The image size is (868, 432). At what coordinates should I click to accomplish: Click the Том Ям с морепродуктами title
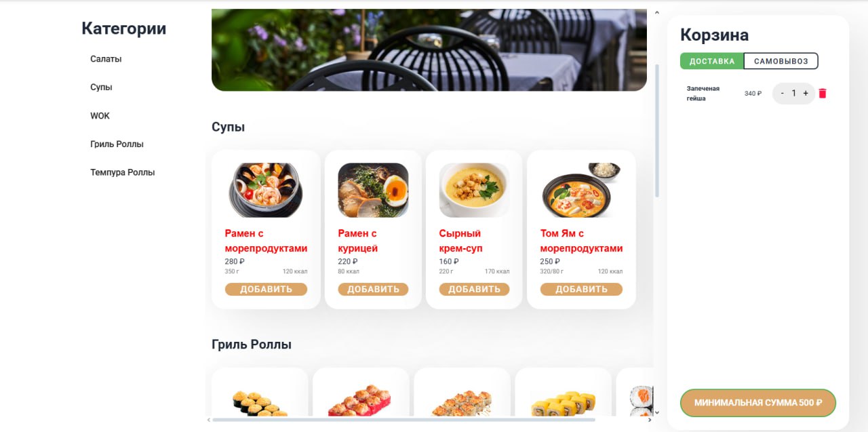(581, 241)
